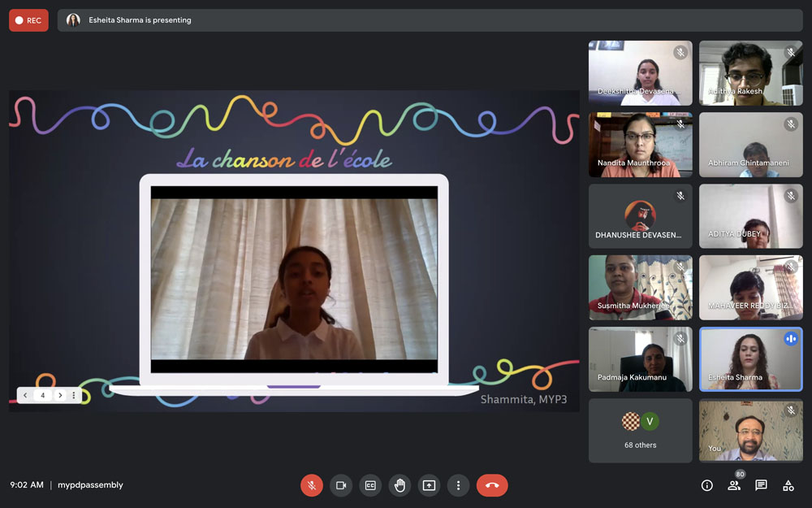Viewport: 812px width, 508px height.
Task: Open slide options menu beside slide number
Action: [74, 395]
